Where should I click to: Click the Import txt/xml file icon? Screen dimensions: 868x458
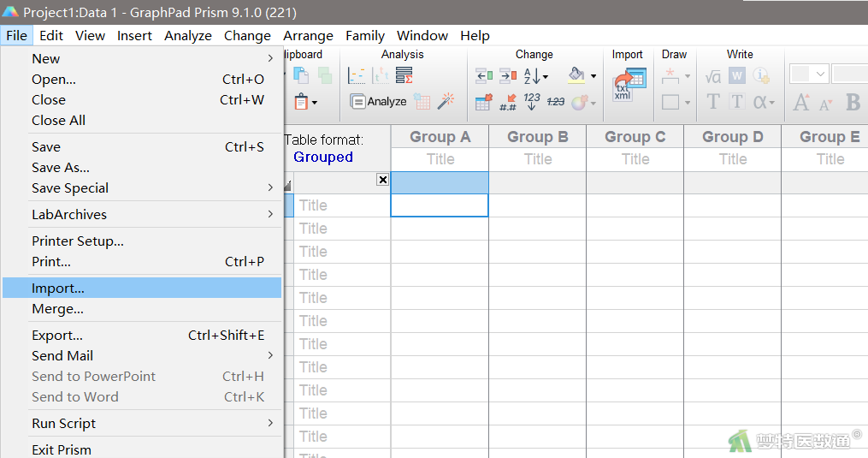tap(629, 85)
